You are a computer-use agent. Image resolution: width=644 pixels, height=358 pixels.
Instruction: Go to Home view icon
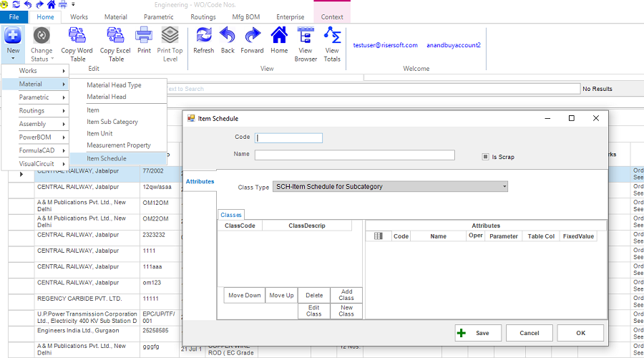point(279,36)
